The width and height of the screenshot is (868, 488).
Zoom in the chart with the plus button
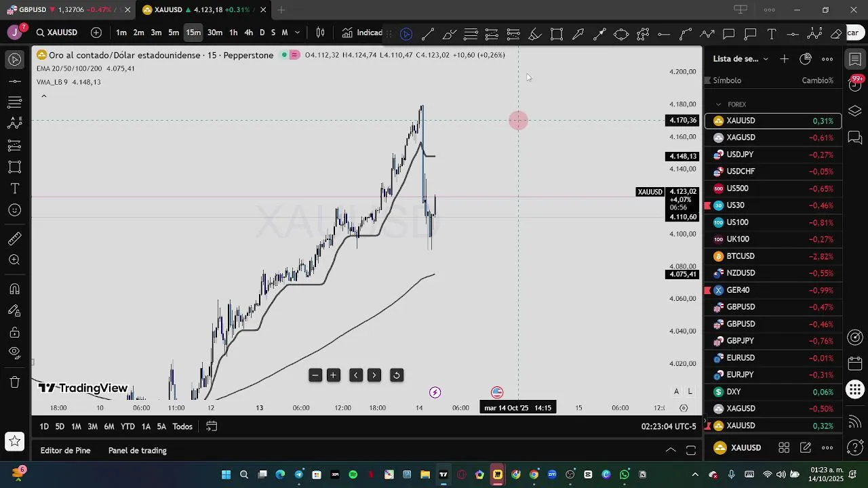(334, 375)
